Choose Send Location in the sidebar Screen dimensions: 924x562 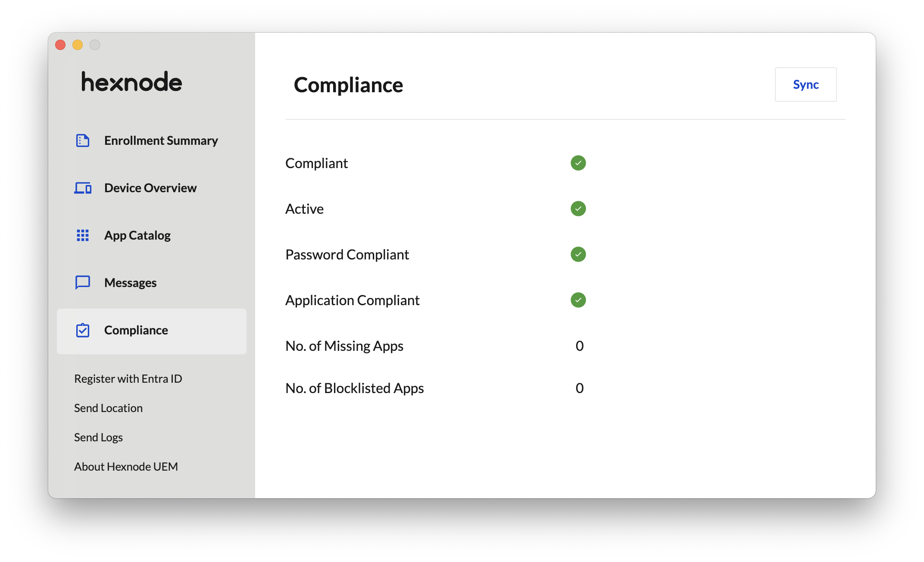108,408
